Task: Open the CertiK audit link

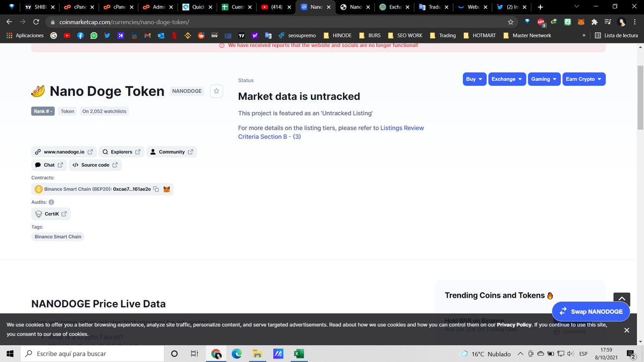Action: (51, 213)
